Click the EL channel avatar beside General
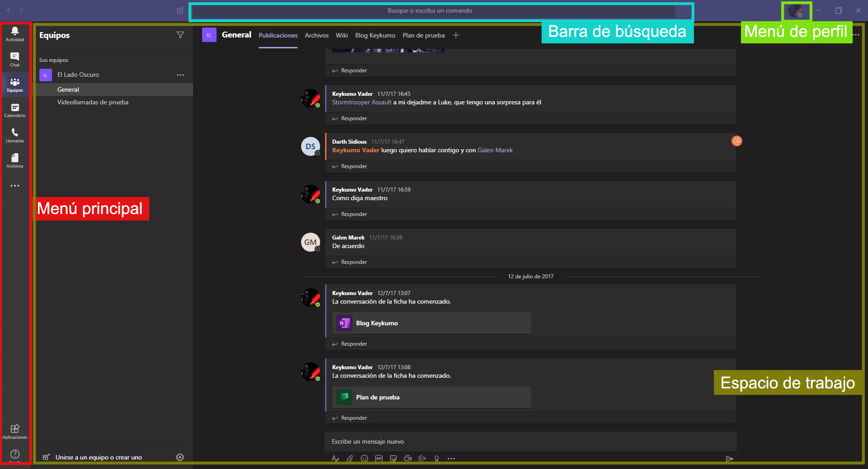The image size is (868, 469). (x=209, y=35)
